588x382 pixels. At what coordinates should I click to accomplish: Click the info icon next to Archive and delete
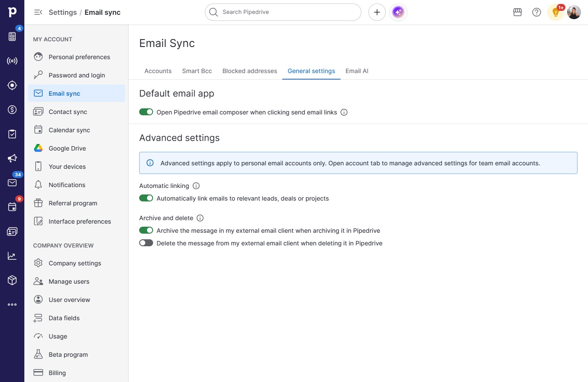(200, 218)
